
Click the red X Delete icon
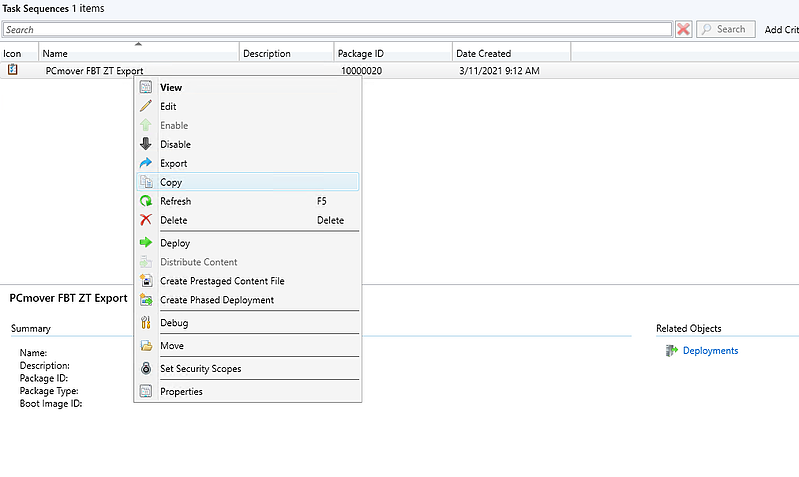[x=146, y=220]
